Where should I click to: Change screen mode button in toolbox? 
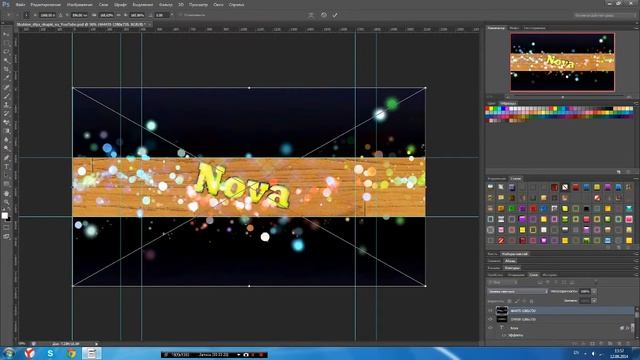tap(7, 236)
